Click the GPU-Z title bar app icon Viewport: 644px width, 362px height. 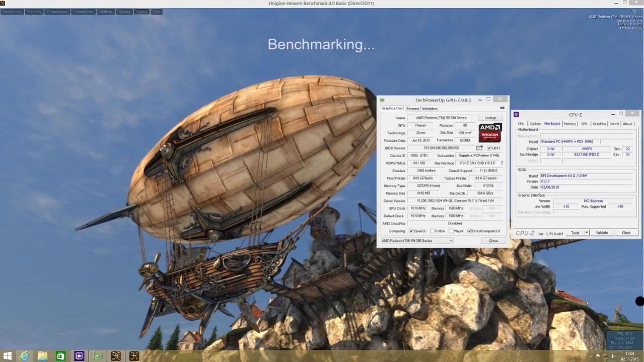(x=382, y=100)
